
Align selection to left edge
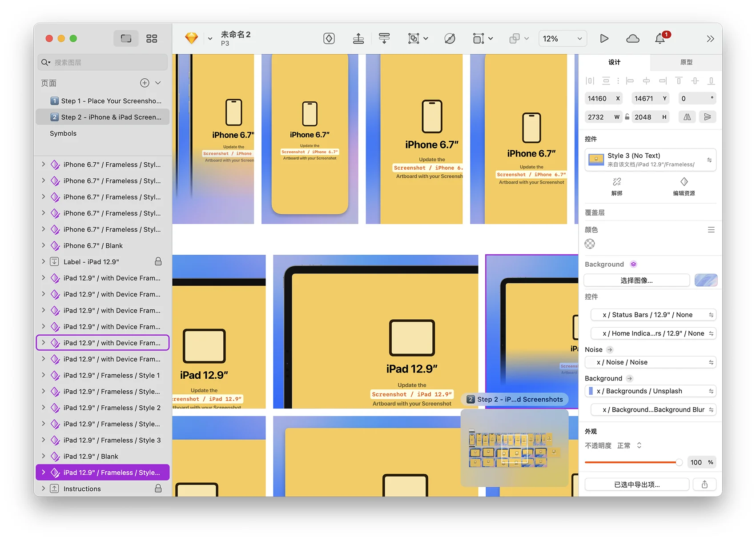pos(630,80)
